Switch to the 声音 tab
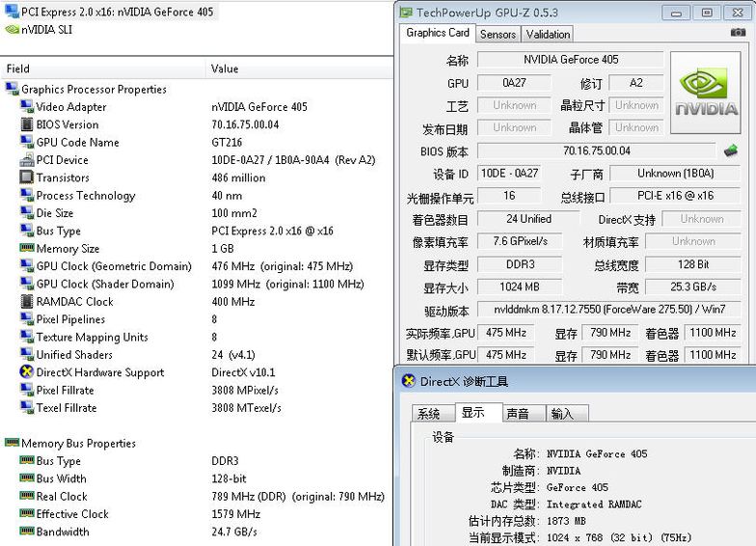756x546 pixels. tap(518, 414)
